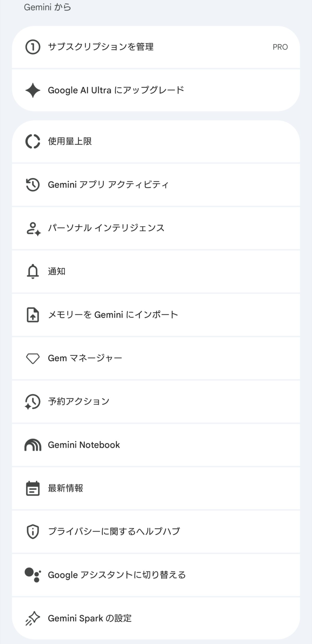
Task: Click the 通知 bell icon
Action: [33, 271]
